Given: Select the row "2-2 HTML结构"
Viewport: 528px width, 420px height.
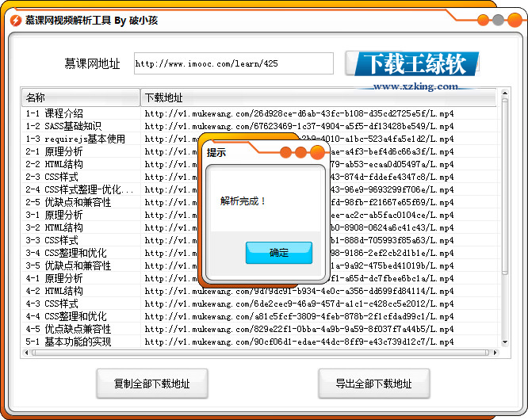Looking at the screenshot, I should 259,164.
